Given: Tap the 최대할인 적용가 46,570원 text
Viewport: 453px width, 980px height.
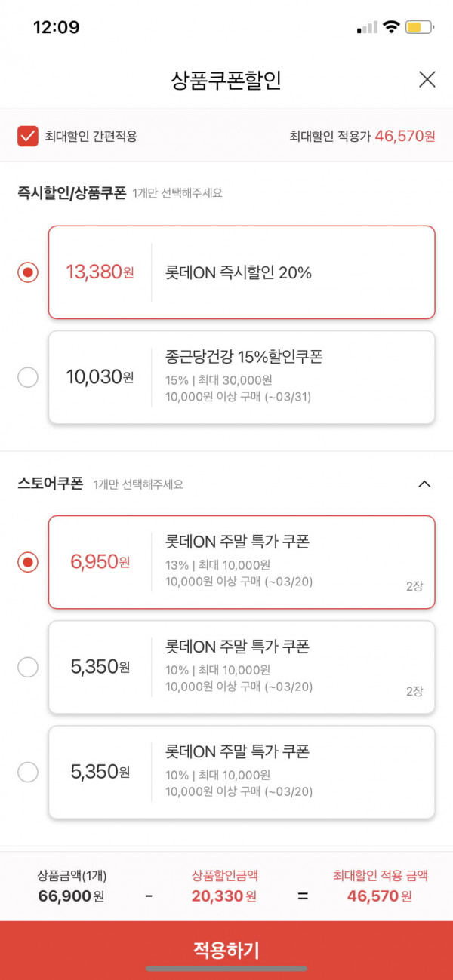Looking at the screenshot, I should (x=362, y=137).
